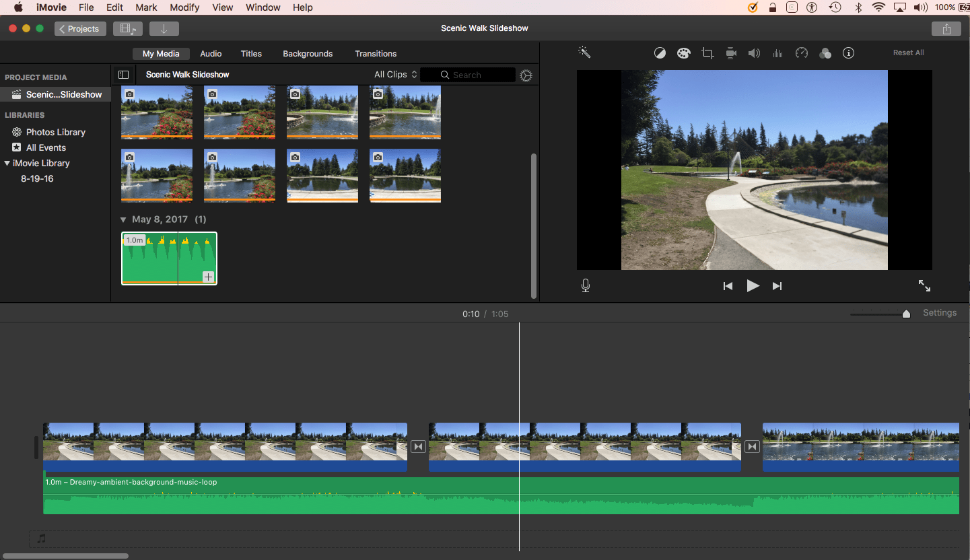Viewport: 970px width, 560px height.
Task: Collapse the May 8, 2017 group
Action: coord(123,219)
